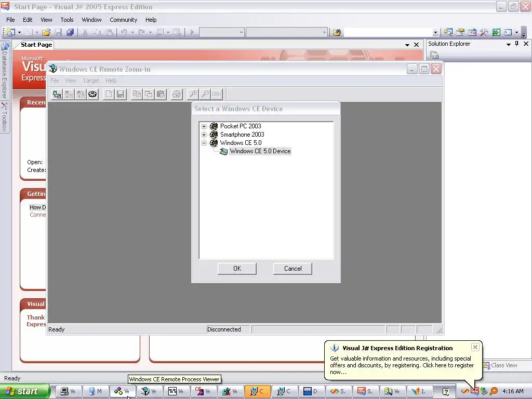Image resolution: width=532 pixels, height=399 pixels.
Task: Open the Configure Platform Manager toolbar icon
Action: (x=92, y=94)
